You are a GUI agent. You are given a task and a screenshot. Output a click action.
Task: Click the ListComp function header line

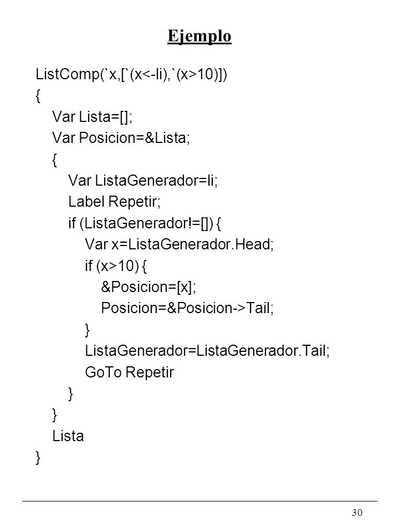[x=131, y=74]
